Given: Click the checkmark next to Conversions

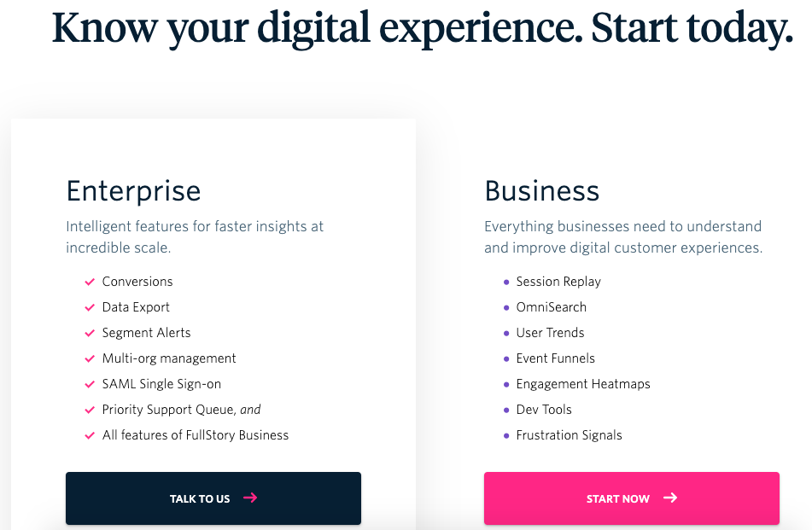Looking at the screenshot, I should pyautogui.click(x=90, y=282).
